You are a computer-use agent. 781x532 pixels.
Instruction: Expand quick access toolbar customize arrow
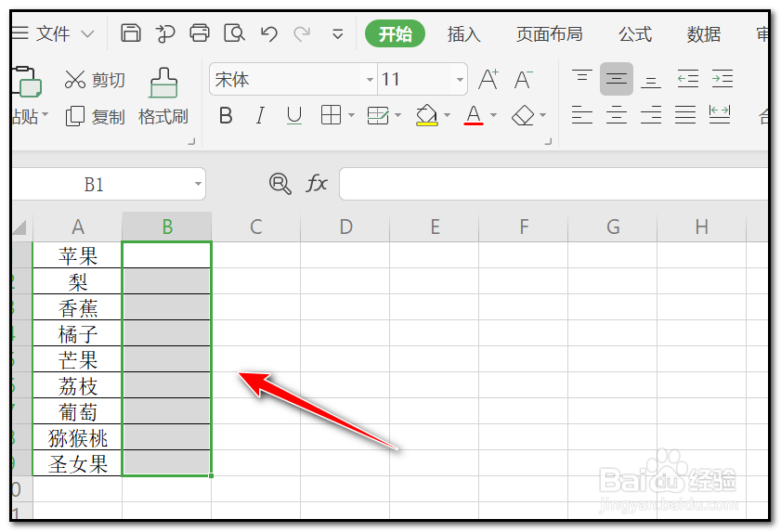point(337,34)
